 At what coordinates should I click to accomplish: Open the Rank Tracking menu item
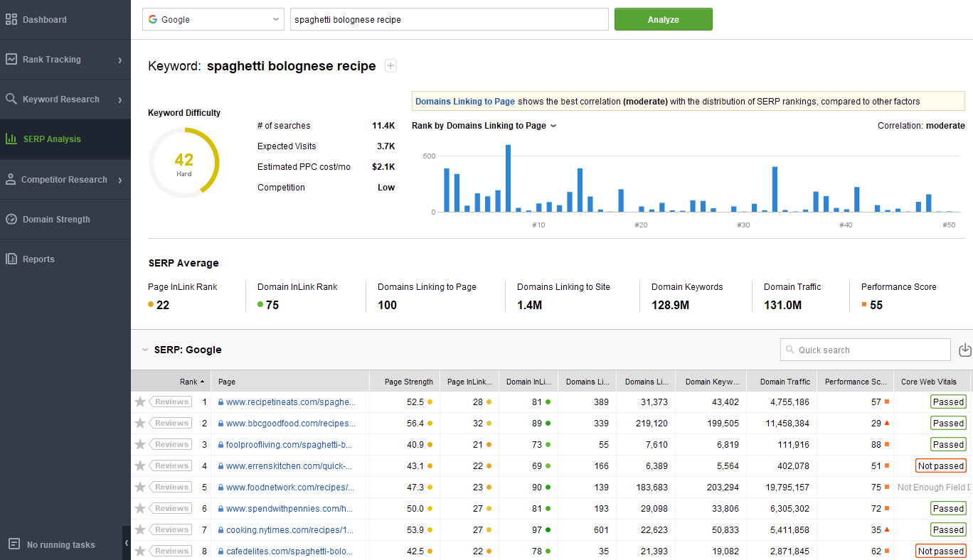click(x=65, y=60)
